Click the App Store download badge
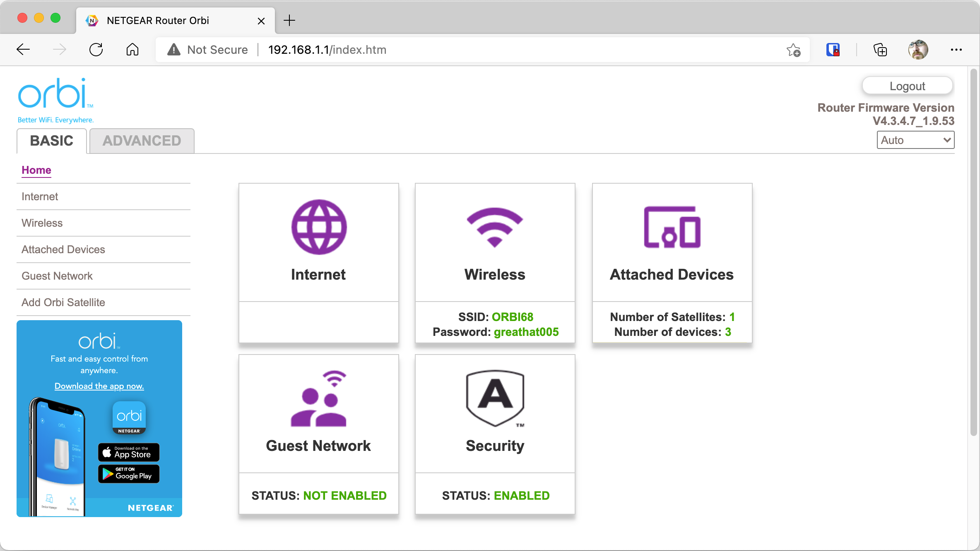This screenshot has height=551, width=980. (128, 452)
